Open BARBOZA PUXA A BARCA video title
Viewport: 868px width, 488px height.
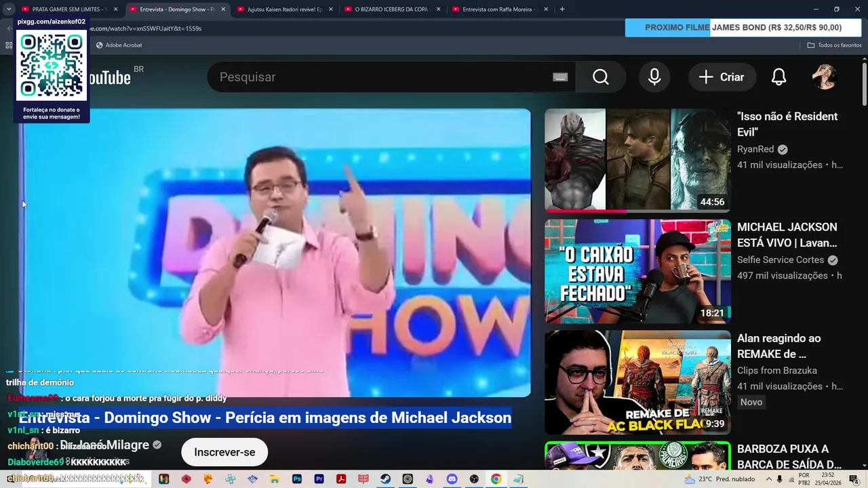point(789,457)
